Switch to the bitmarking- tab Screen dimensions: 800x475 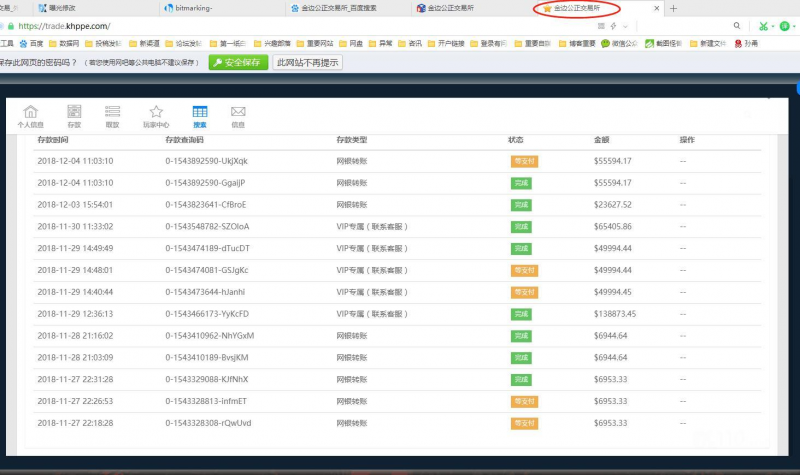click(222, 8)
